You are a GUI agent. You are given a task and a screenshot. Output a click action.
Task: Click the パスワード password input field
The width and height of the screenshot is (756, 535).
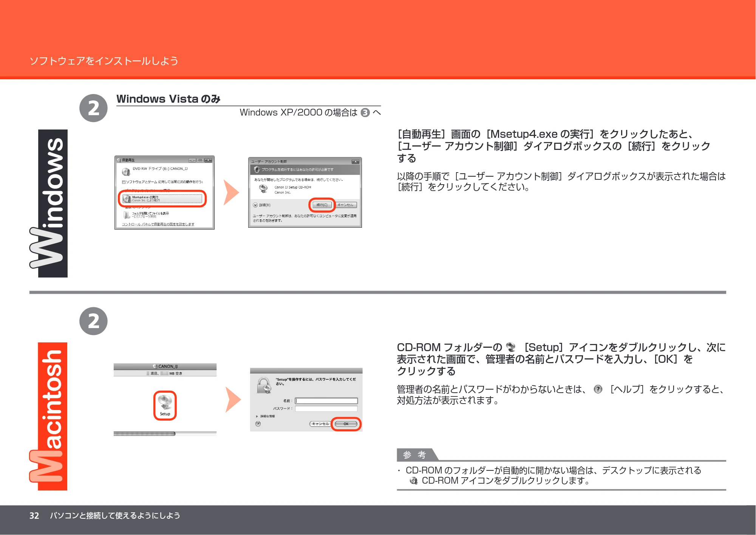pos(326,409)
